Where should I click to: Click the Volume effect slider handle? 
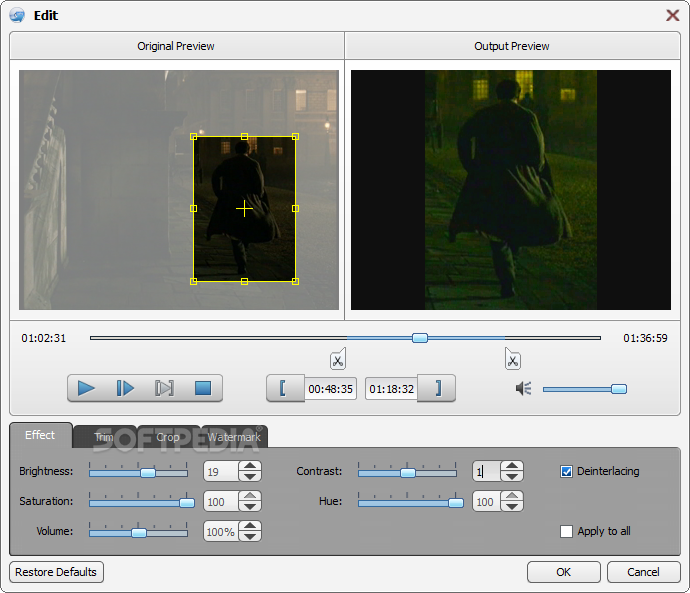tap(139, 533)
